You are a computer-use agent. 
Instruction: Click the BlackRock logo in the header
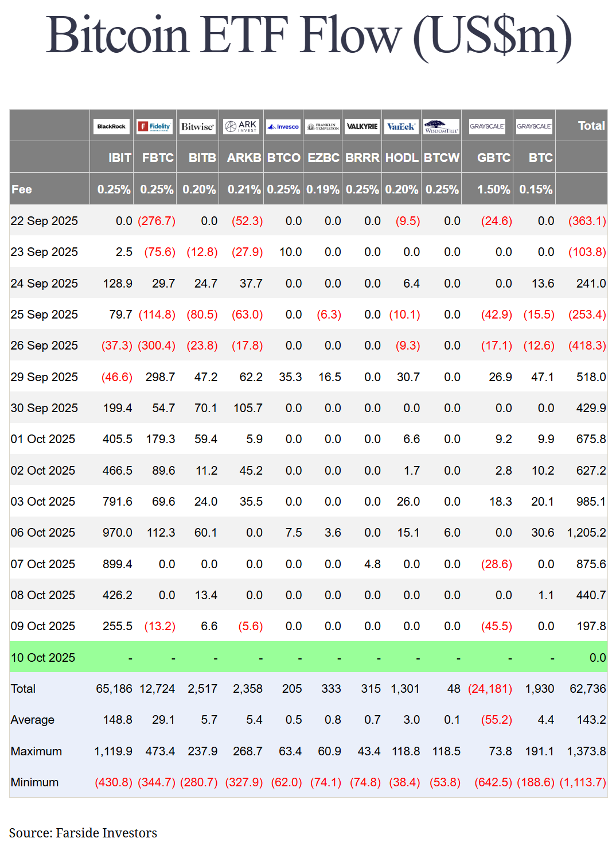coord(111,126)
